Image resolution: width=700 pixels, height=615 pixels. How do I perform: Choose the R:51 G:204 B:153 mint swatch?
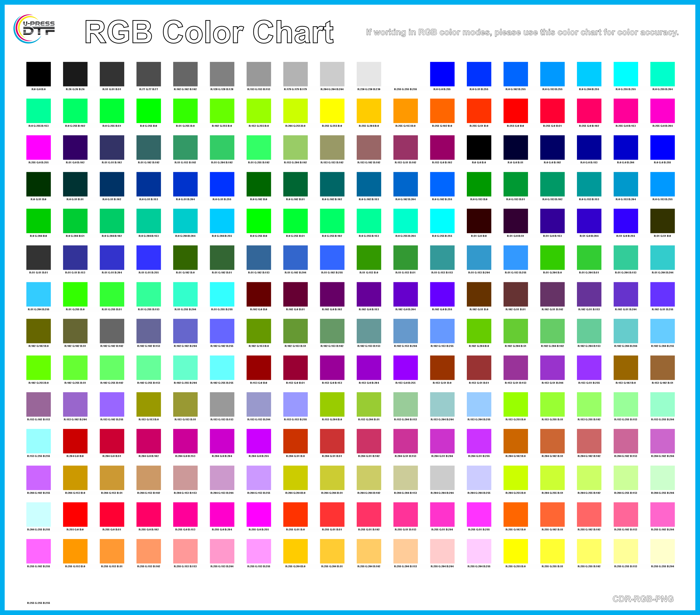(x=626, y=257)
